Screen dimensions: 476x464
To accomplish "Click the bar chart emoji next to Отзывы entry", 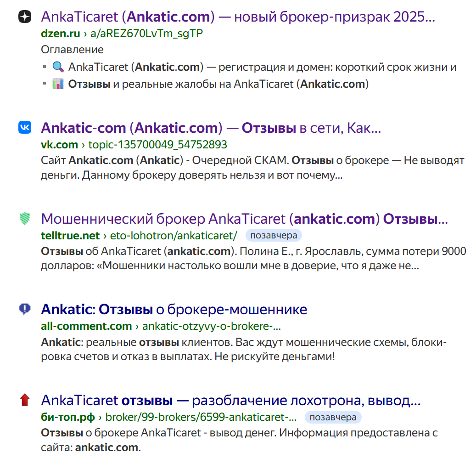I will [x=57, y=85].
